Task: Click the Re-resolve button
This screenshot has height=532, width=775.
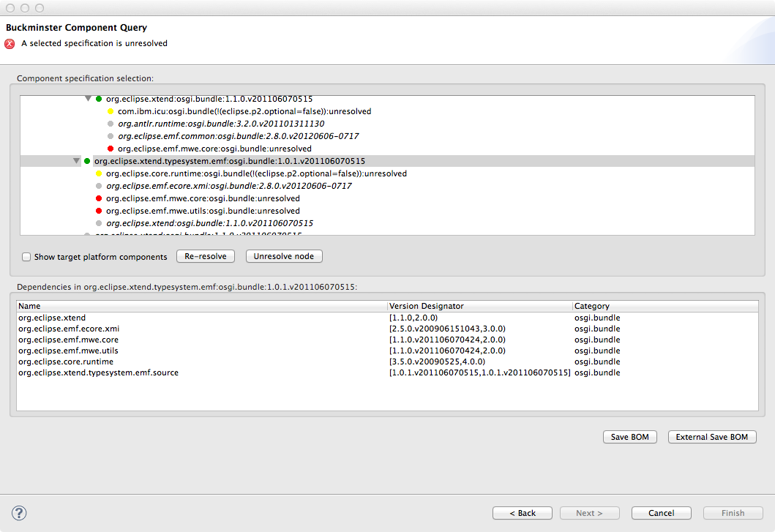Action: click(206, 256)
